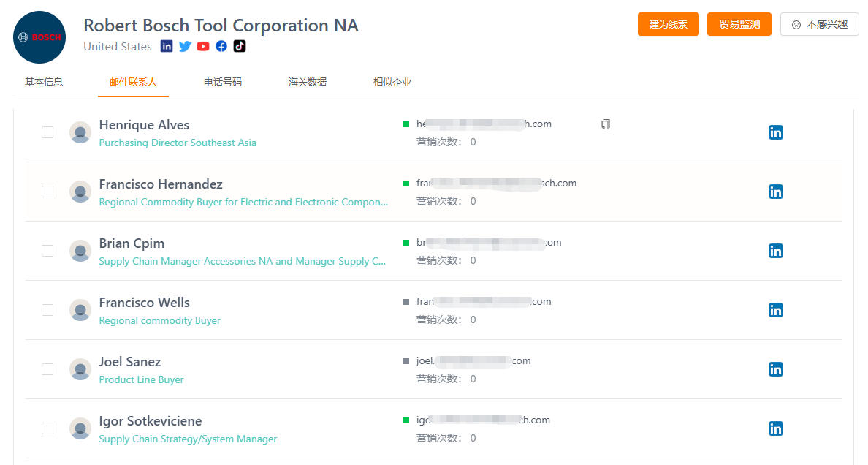Image resolution: width=868 pixels, height=465 pixels.
Task: Open Henrique Alves's LinkedIn profile
Action: pos(775,132)
